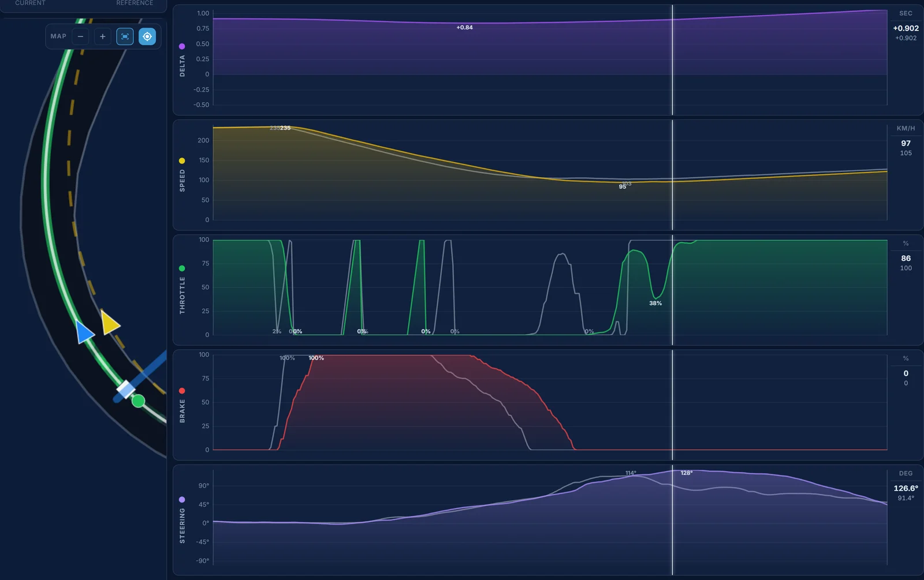Click the white sector line marker on track
Viewport: 924px width, 580px height.
click(x=126, y=390)
